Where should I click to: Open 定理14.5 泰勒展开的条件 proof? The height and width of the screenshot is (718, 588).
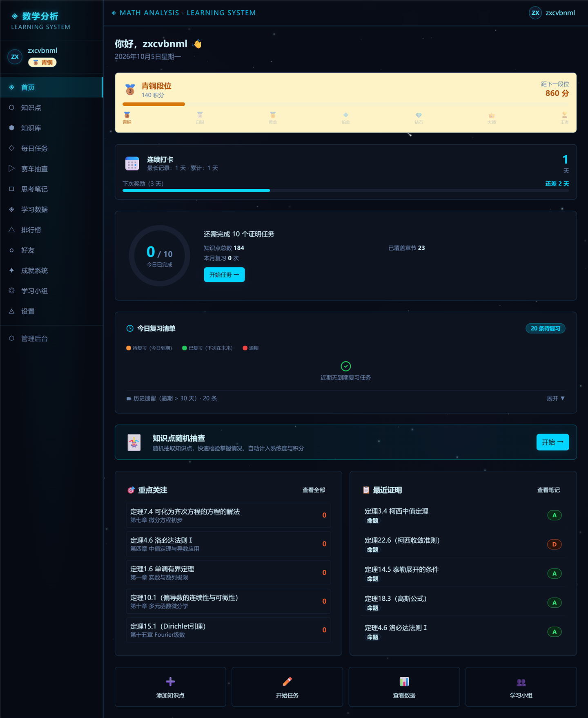[x=463, y=573]
